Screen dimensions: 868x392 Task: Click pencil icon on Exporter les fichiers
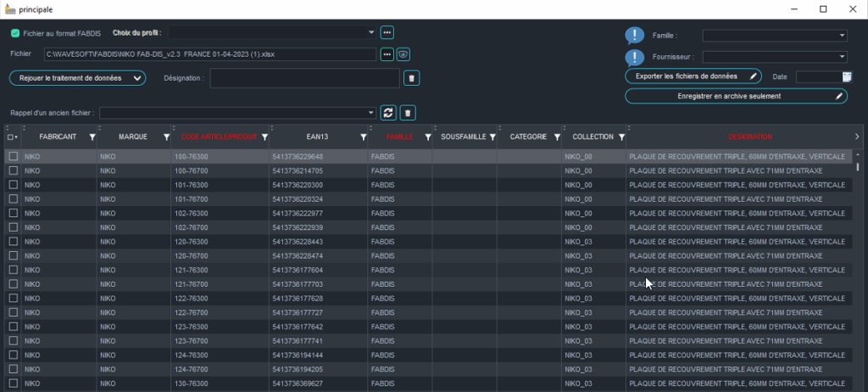[753, 76]
